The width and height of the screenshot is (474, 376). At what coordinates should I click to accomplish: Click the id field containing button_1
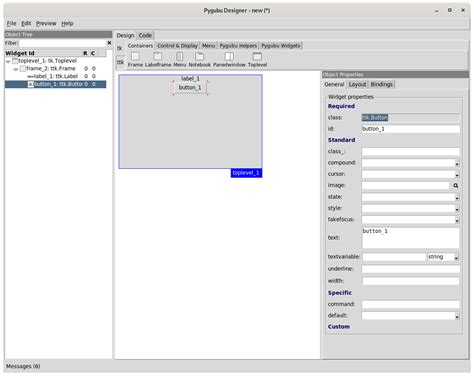411,129
